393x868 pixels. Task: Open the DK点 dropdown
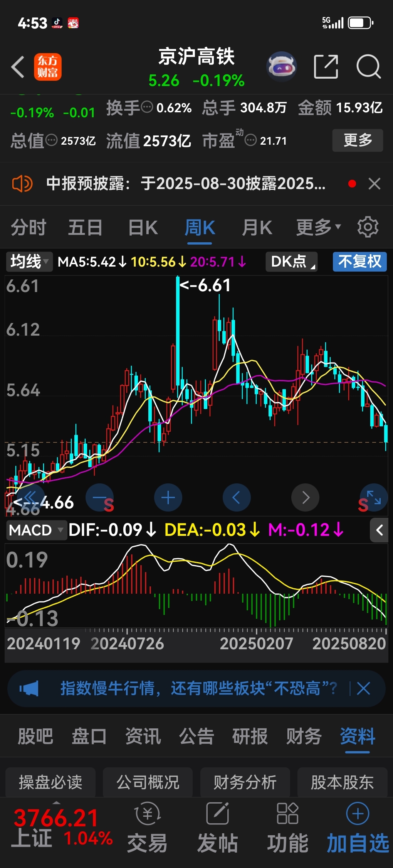292,262
